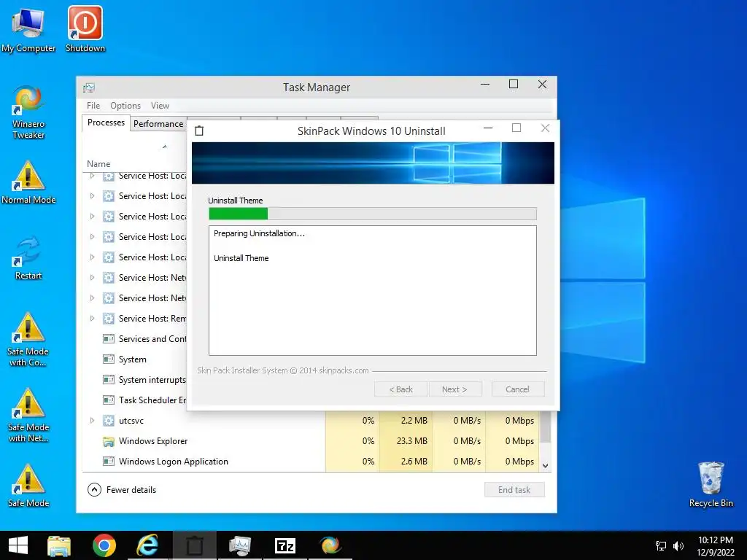Launch Internet Explorer from the taskbar
Viewport: 747px width, 560px height.
pos(148,545)
